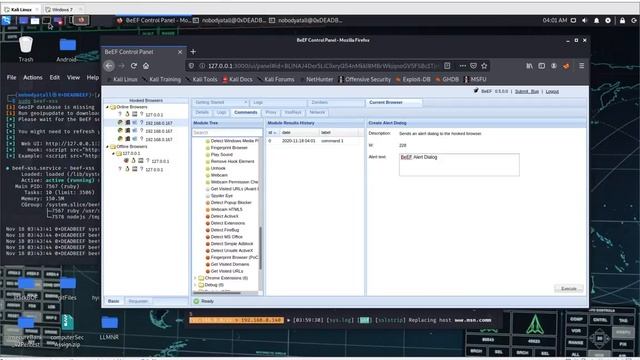
Task: Select Detect Popup Blocker module
Action: coord(231,202)
